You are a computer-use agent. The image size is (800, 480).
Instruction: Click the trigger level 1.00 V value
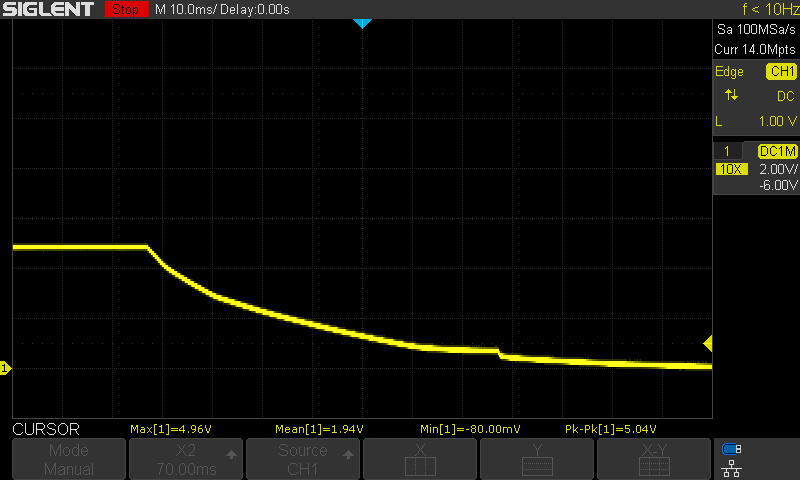click(778, 121)
